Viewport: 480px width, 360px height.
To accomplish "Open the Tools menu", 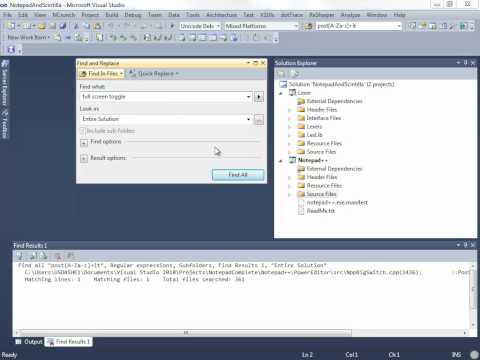I will (193, 15).
